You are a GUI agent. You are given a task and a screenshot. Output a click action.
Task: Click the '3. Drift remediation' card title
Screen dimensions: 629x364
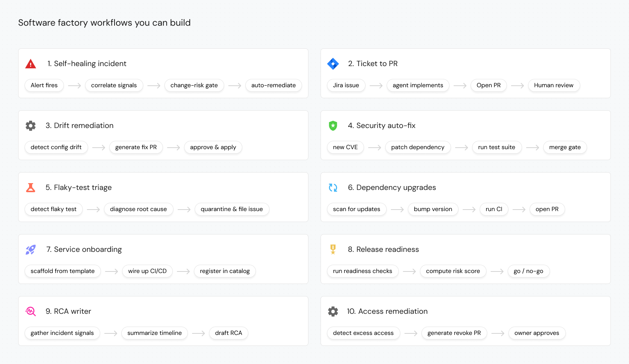pyautogui.click(x=80, y=126)
